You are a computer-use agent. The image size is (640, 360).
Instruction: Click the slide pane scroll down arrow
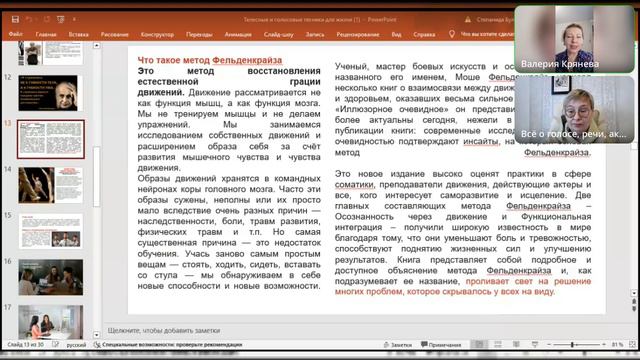point(633,293)
